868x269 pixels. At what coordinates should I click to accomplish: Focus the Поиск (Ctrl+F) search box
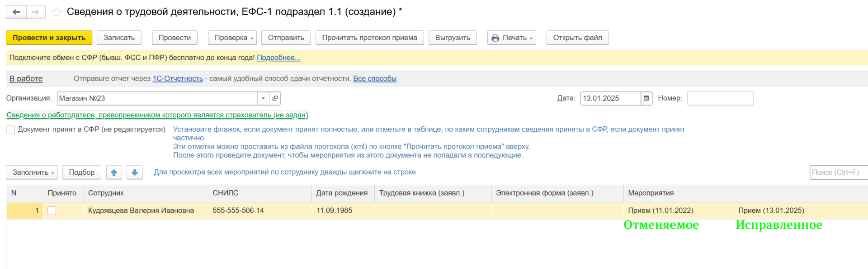click(837, 173)
